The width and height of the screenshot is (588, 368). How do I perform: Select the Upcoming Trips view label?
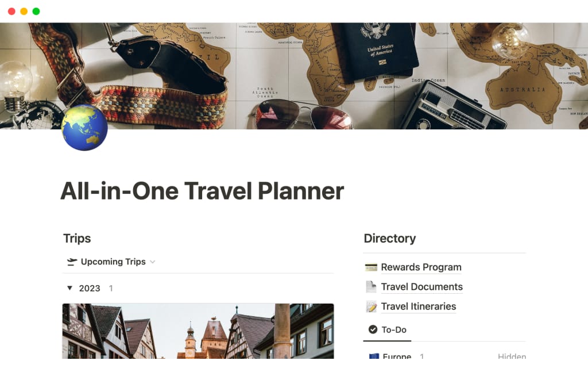[113, 262]
